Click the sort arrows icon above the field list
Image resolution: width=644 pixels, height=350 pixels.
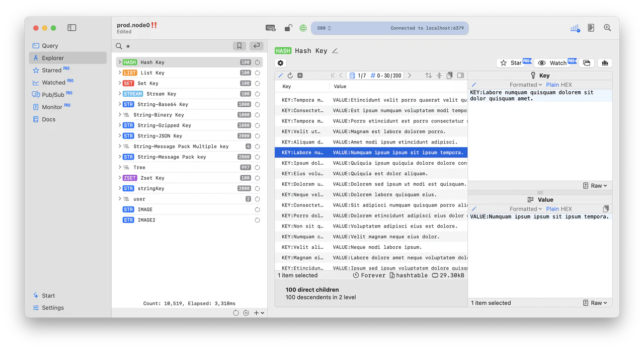point(429,75)
